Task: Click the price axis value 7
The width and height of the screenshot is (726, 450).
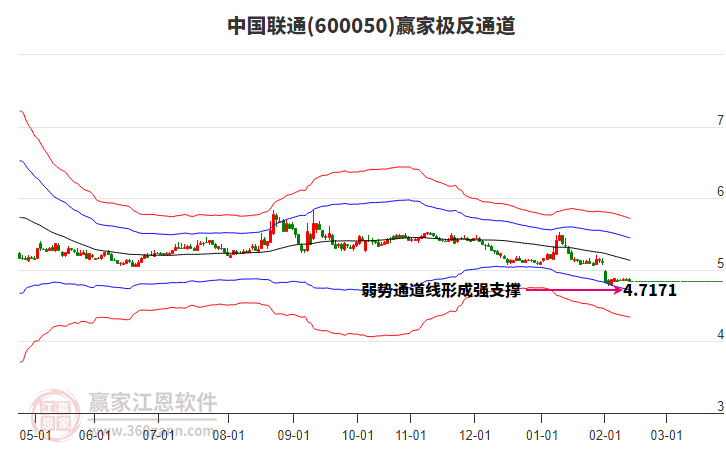Action: [x=720, y=120]
